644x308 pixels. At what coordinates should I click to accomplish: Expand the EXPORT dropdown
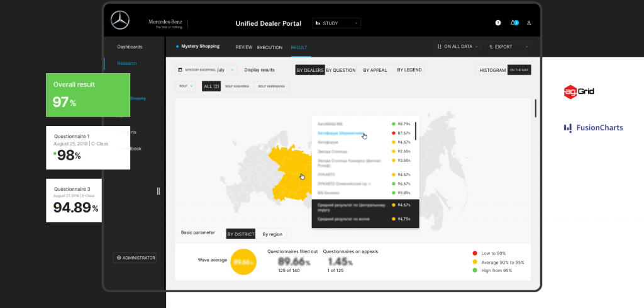tap(508, 47)
